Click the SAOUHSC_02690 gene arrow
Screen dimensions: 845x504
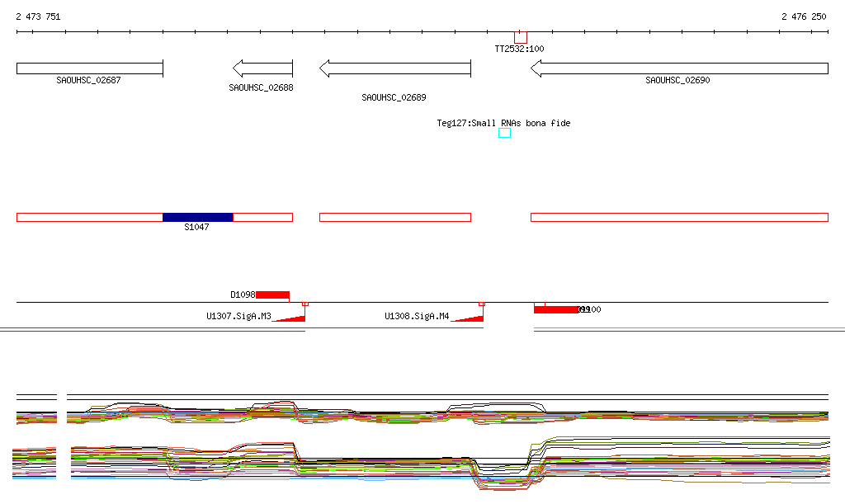point(678,68)
